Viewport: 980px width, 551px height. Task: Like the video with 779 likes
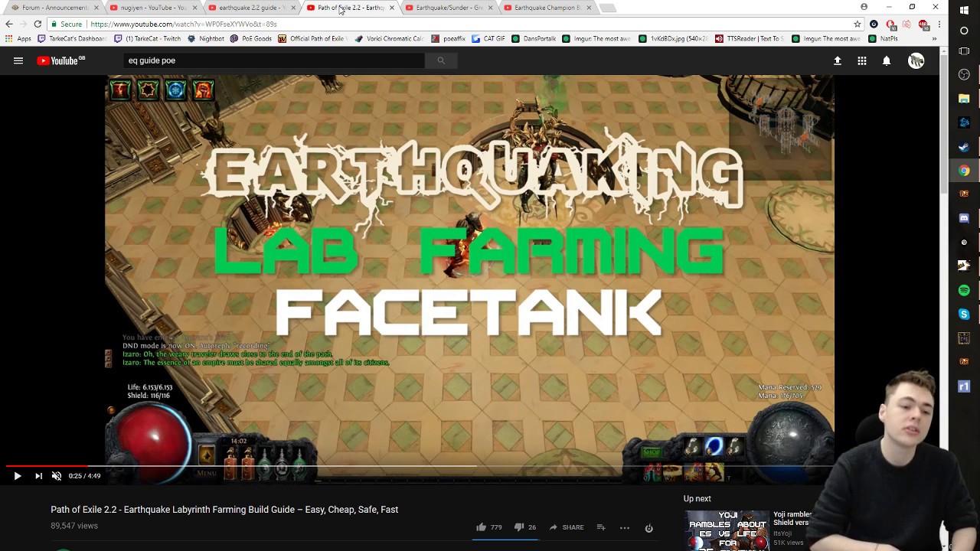(x=488, y=527)
